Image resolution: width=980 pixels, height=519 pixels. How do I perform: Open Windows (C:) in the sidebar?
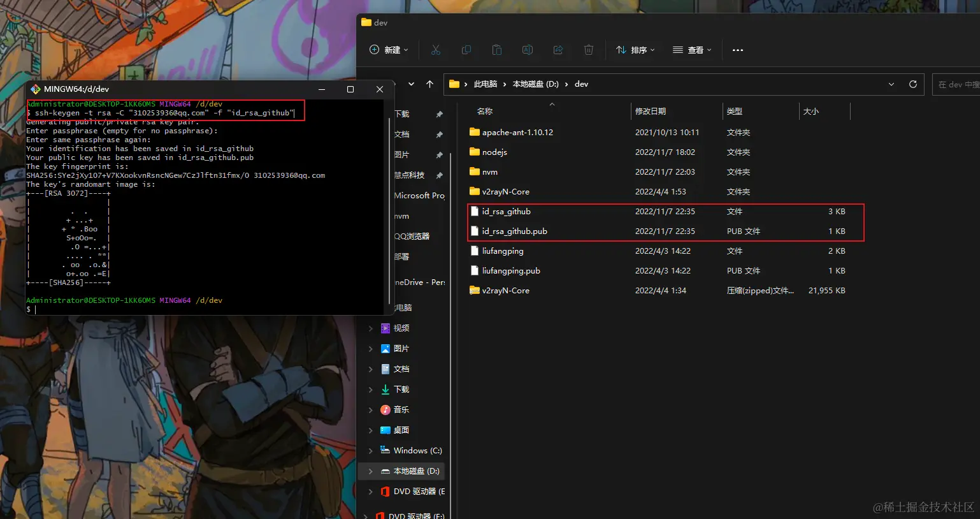(x=417, y=451)
